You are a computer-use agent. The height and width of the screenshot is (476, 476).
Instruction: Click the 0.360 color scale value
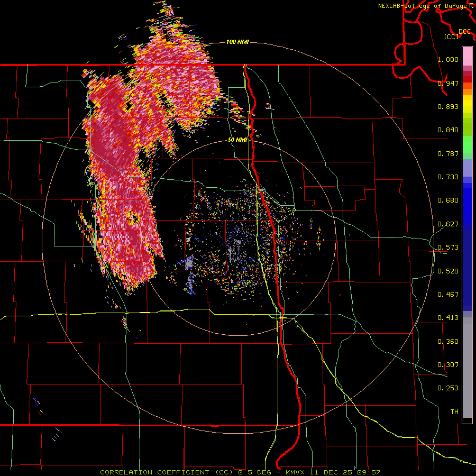click(448, 342)
